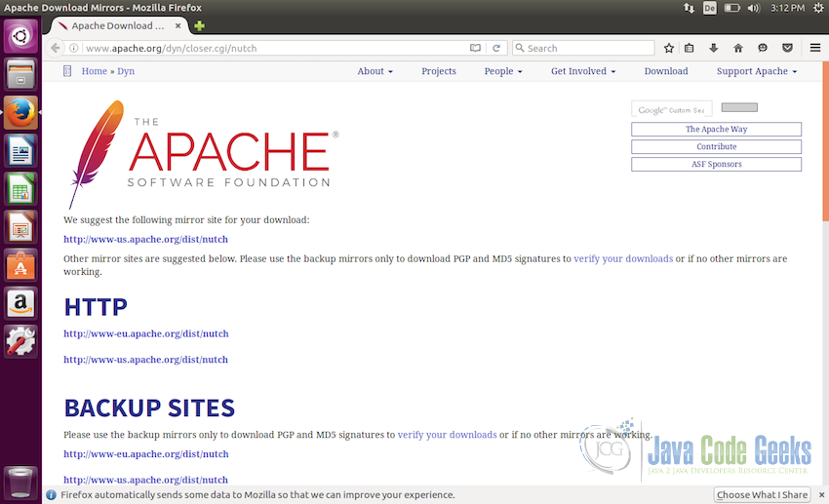Screen dimensions: 829x504
Task: Go to the Firefox home page icon
Action: tap(738, 48)
